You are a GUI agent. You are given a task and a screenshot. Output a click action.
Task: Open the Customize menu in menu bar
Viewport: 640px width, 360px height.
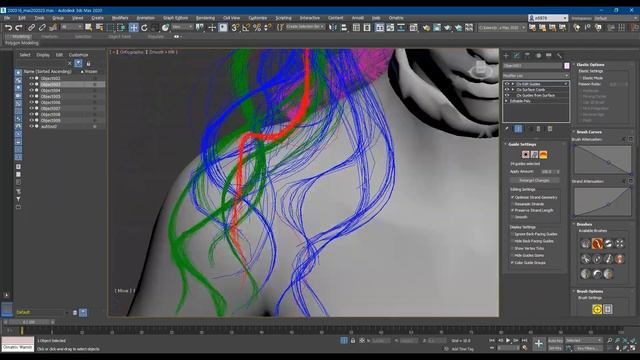click(258, 18)
